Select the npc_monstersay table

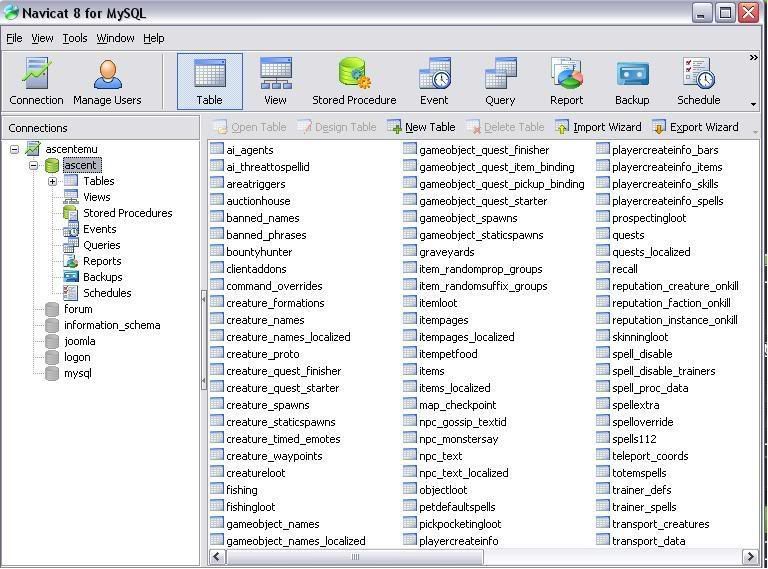tap(458, 439)
